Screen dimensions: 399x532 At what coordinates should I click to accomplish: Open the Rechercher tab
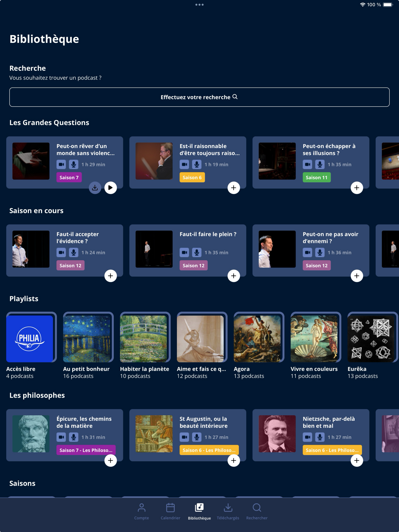coord(257,511)
